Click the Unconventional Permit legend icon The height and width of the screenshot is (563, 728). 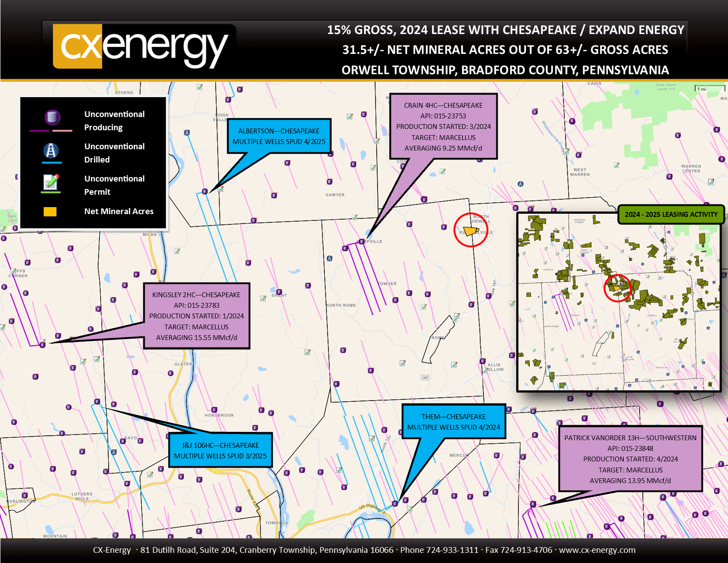51,181
